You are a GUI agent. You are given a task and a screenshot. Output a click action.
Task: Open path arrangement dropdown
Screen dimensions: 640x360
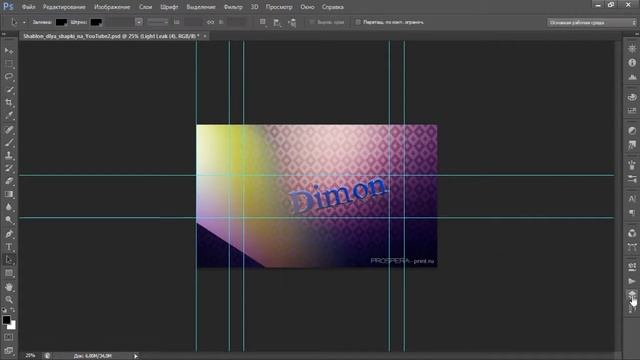292,22
